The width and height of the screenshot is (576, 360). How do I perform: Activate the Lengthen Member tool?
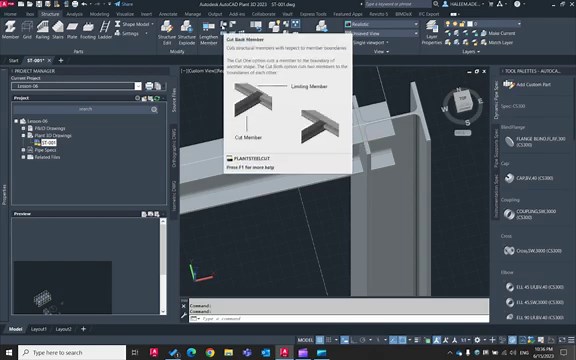click(208, 33)
